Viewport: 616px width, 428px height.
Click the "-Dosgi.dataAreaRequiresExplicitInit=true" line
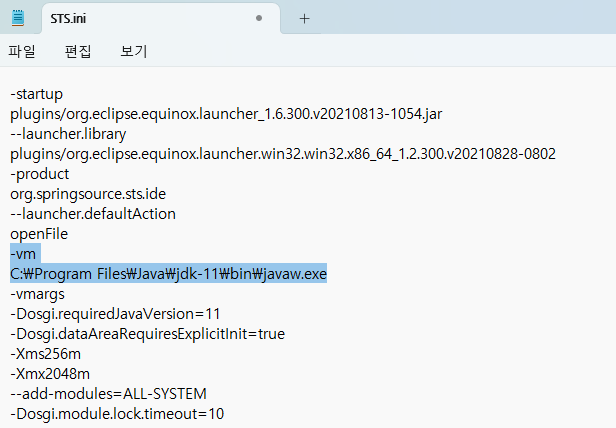tap(148, 334)
